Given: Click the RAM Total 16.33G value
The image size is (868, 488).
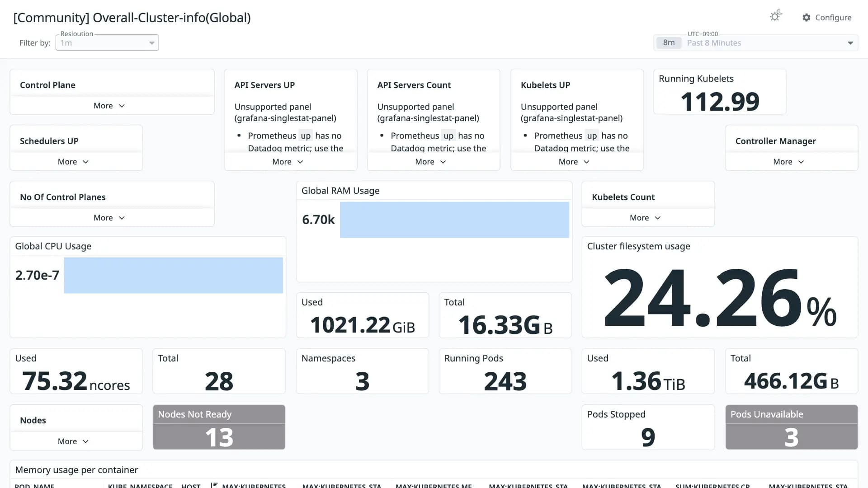Looking at the screenshot, I should tap(505, 325).
